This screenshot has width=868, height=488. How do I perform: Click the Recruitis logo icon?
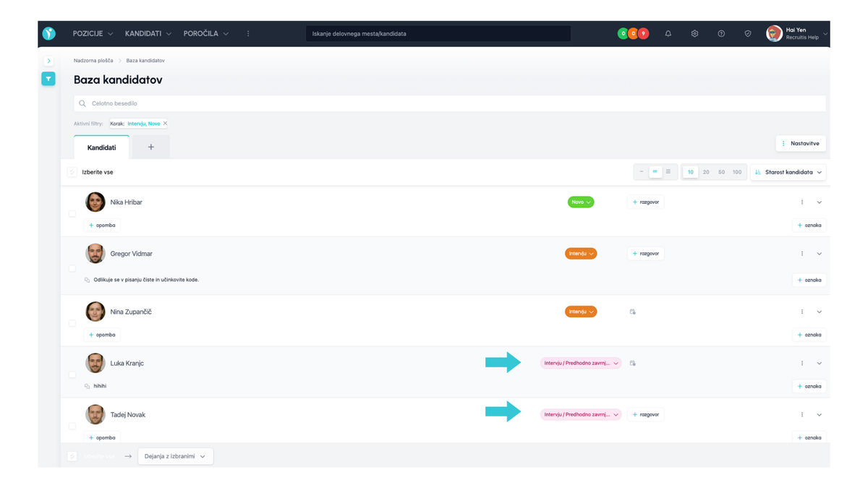48,33
